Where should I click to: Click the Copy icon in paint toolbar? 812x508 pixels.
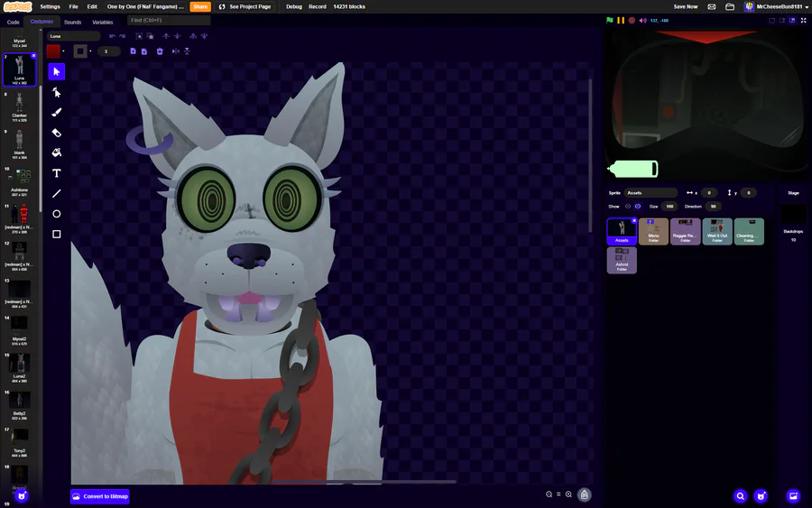(134, 51)
